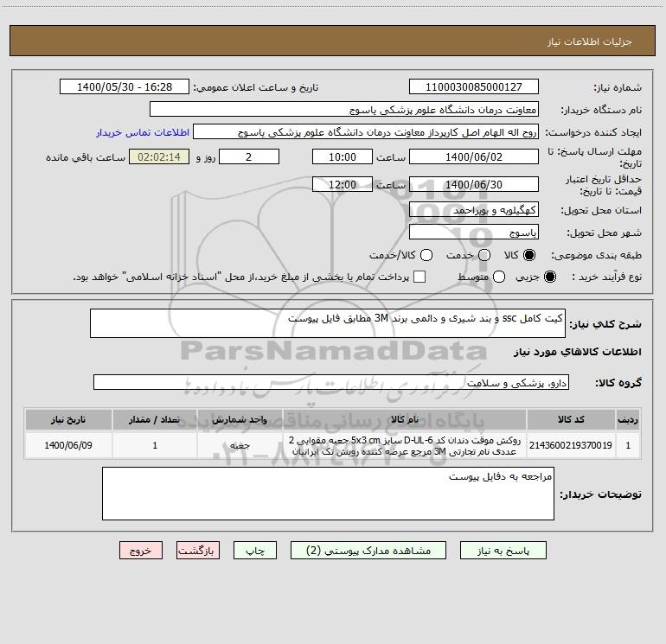Viewport: 666px width, 644px height.
Task: Click the request creator name field
Action: [366, 132]
